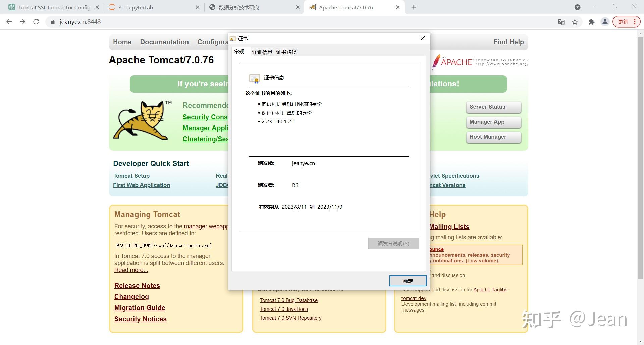644x345 pixels.
Task: Open First Web Application link
Action: click(142, 185)
